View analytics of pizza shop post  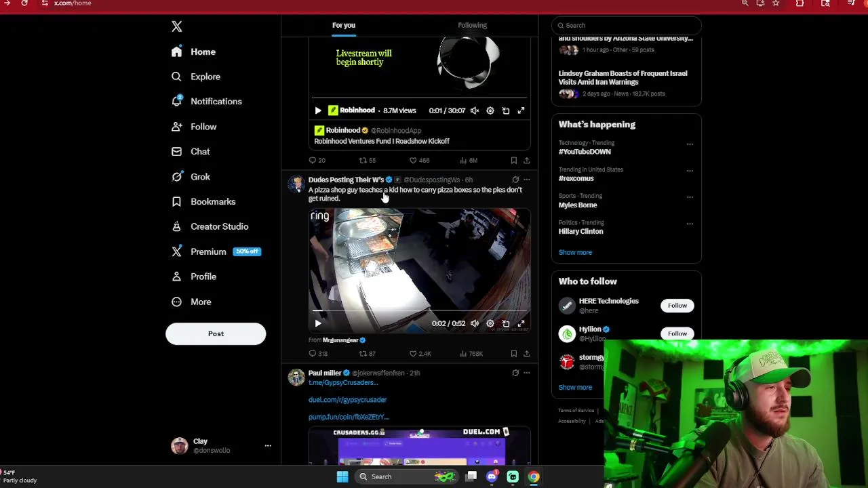(x=471, y=354)
